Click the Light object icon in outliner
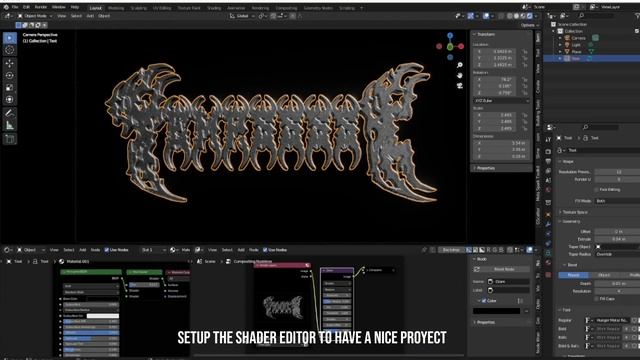 567,45
